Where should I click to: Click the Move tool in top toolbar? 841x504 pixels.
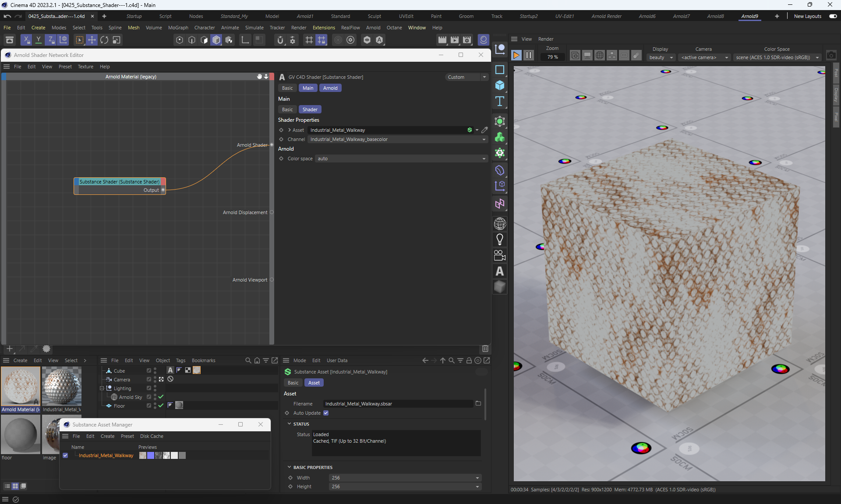(92, 40)
